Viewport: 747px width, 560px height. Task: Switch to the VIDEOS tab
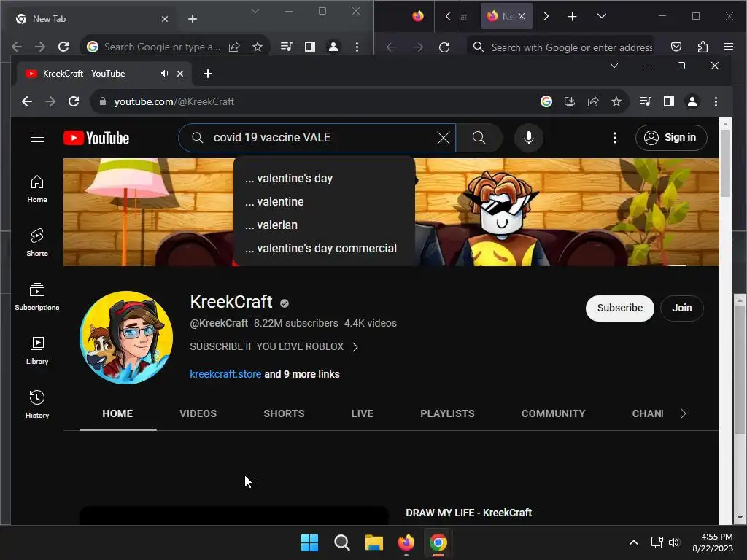[198, 413]
